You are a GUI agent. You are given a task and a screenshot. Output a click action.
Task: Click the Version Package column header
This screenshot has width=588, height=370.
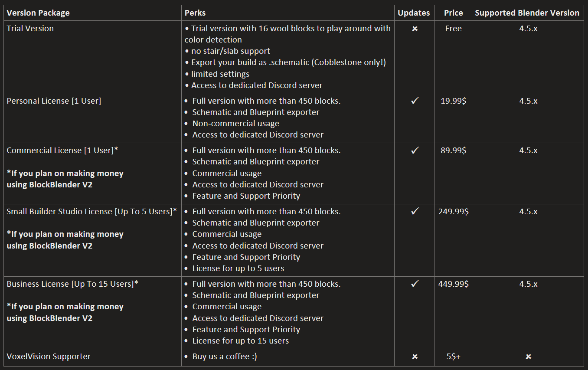click(x=38, y=13)
